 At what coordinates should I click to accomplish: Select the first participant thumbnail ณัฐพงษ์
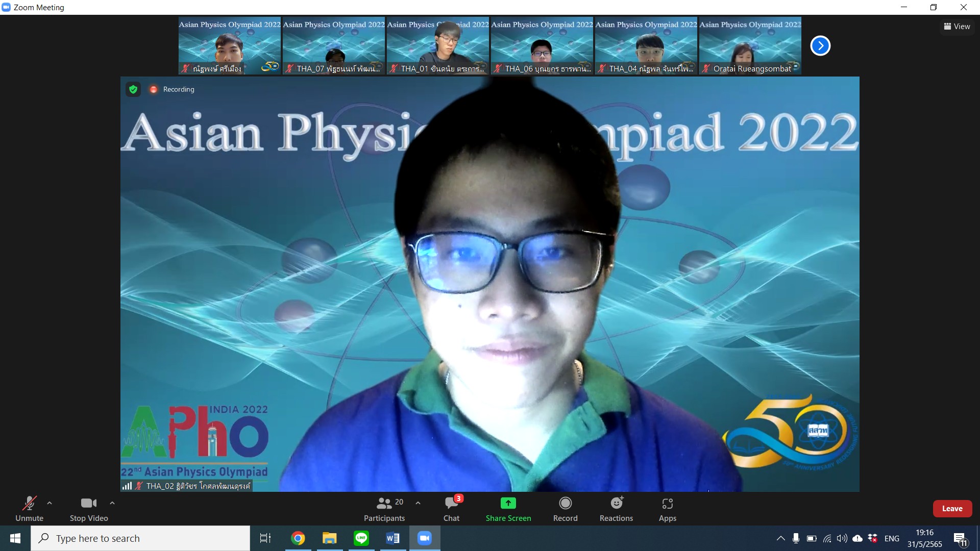click(230, 46)
